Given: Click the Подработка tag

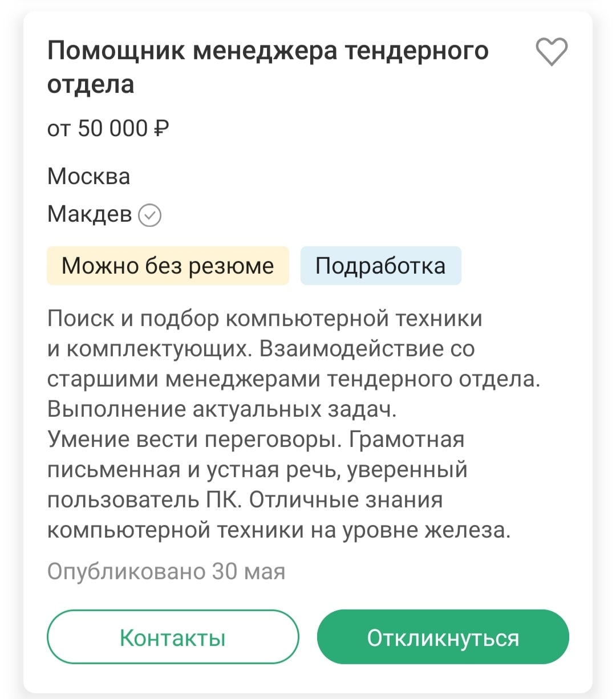Looking at the screenshot, I should click(380, 266).
